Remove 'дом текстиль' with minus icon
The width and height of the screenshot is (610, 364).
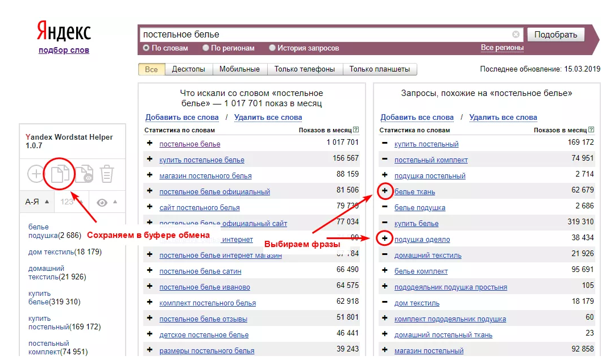click(x=385, y=303)
